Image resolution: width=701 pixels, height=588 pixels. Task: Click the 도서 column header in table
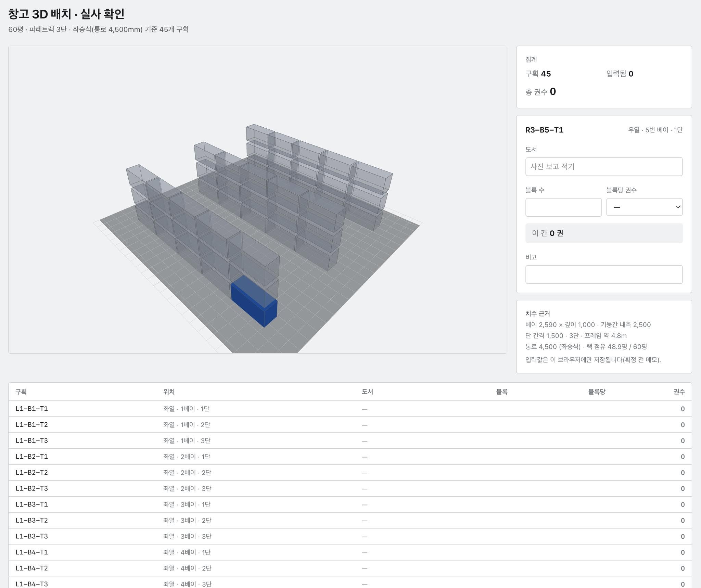point(367,392)
